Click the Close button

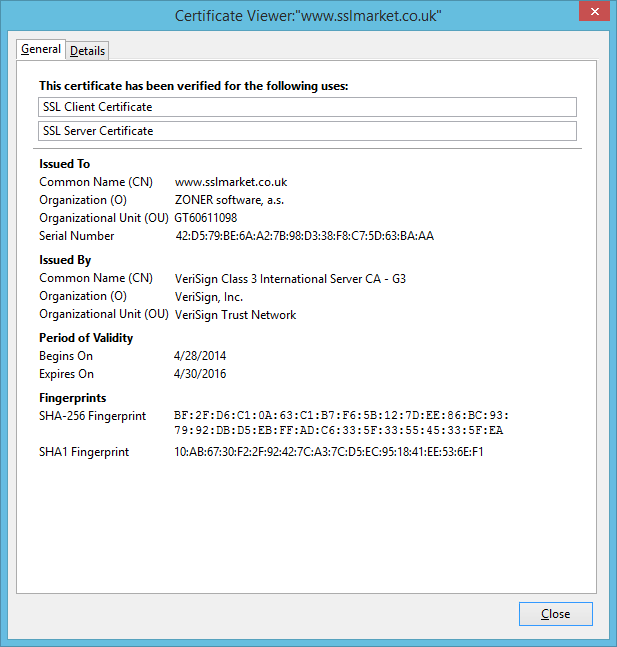click(x=556, y=614)
